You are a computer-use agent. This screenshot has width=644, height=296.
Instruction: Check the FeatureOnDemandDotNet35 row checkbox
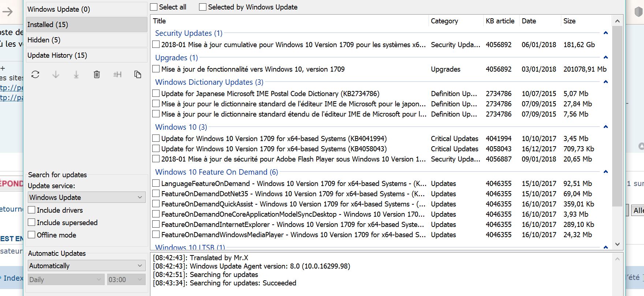click(156, 194)
